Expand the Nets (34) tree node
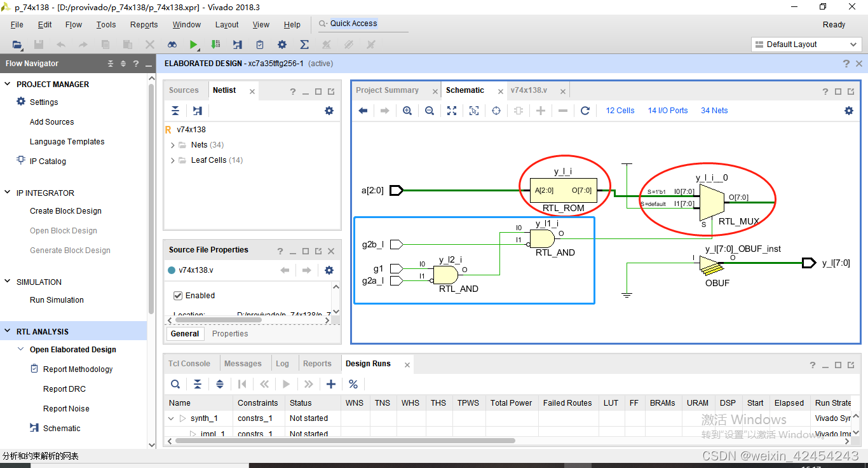The image size is (868, 468). click(x=173, y=145)
